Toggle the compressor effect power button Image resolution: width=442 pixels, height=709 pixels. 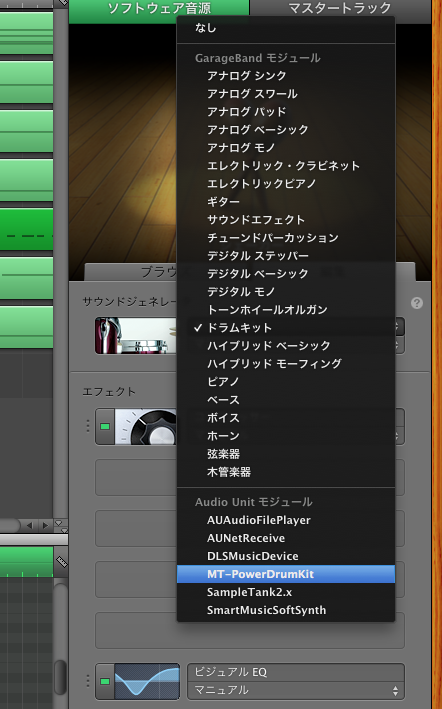pyautogui.click(x=105, y=427)
